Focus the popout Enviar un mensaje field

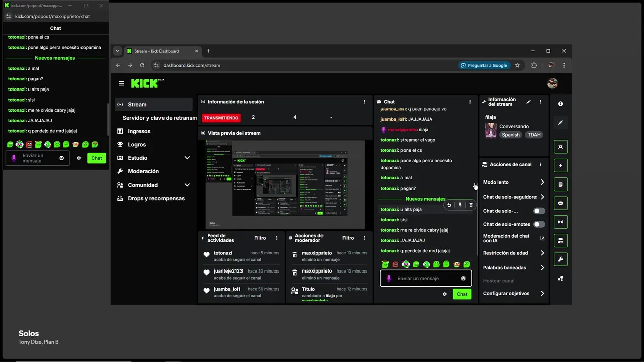(38, 158)
